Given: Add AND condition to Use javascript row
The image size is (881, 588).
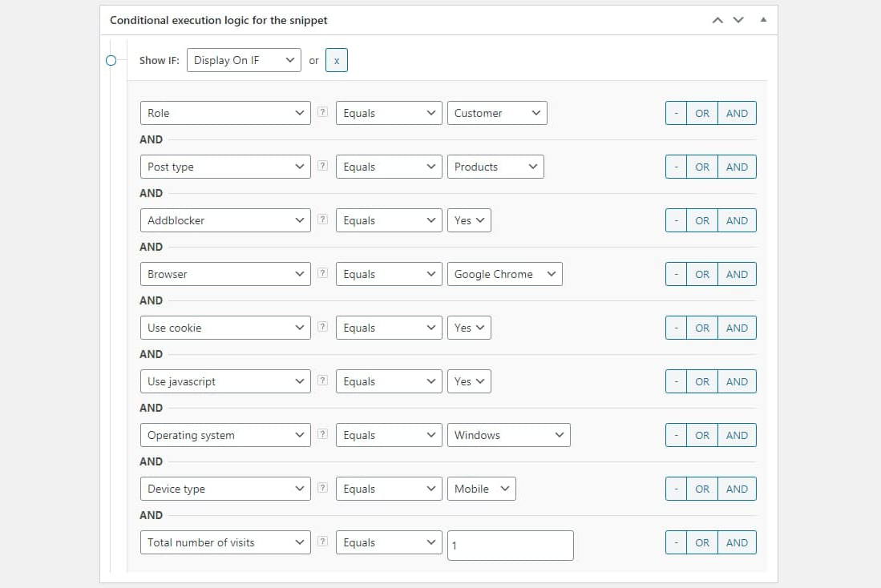Looking at the screenshot, I should 737,381.
